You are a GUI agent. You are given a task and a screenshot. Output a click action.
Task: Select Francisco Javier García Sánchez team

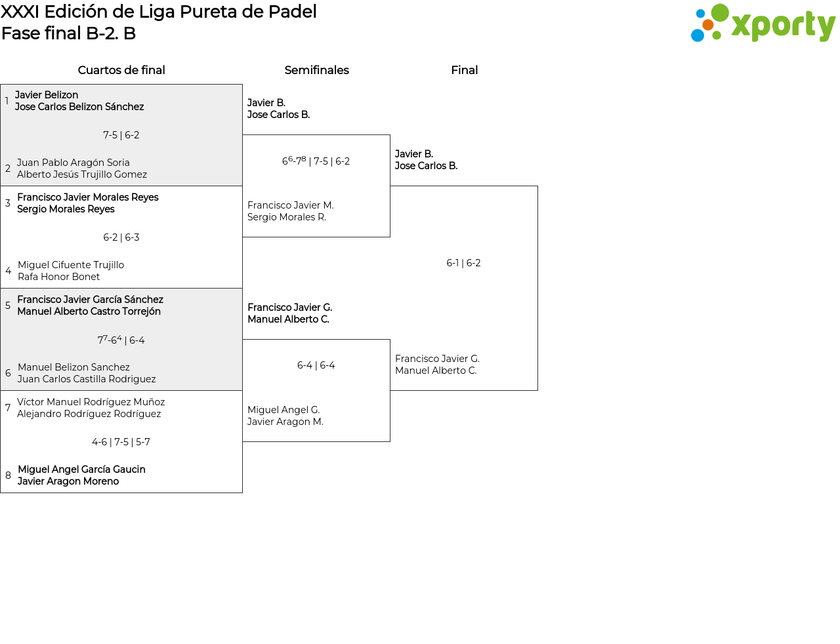pos(90,306)
